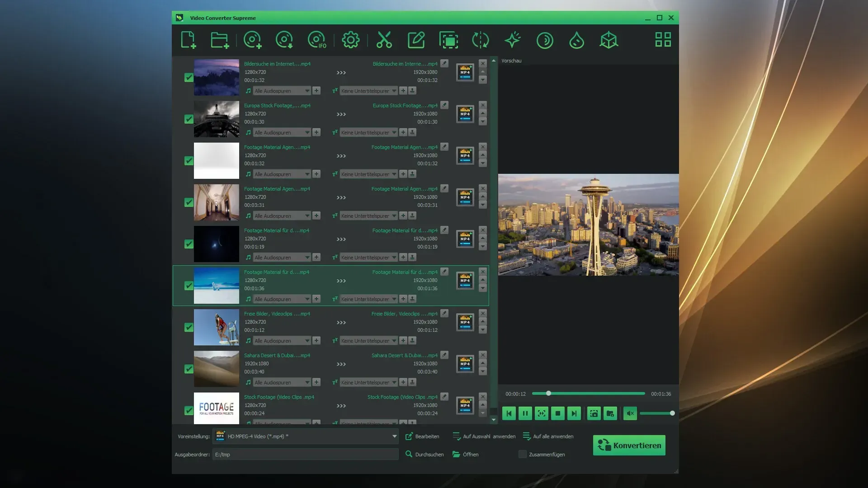Take a snapshot with camera icon
This screenshot has height=488, width=868.
(x=594, y=413)
